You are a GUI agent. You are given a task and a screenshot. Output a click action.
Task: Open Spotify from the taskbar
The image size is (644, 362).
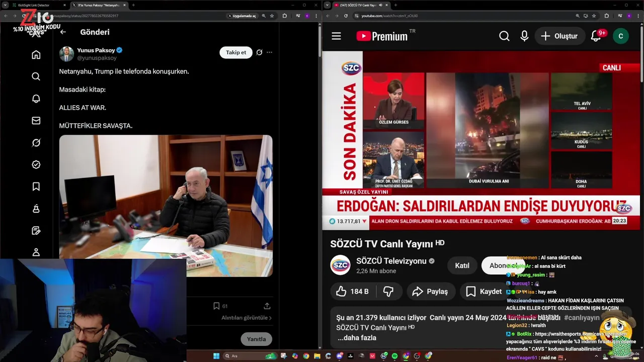394,356
